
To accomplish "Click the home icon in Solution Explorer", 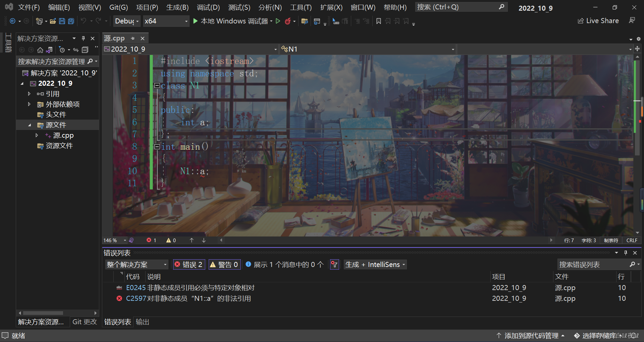I will (x=40, y=50).
